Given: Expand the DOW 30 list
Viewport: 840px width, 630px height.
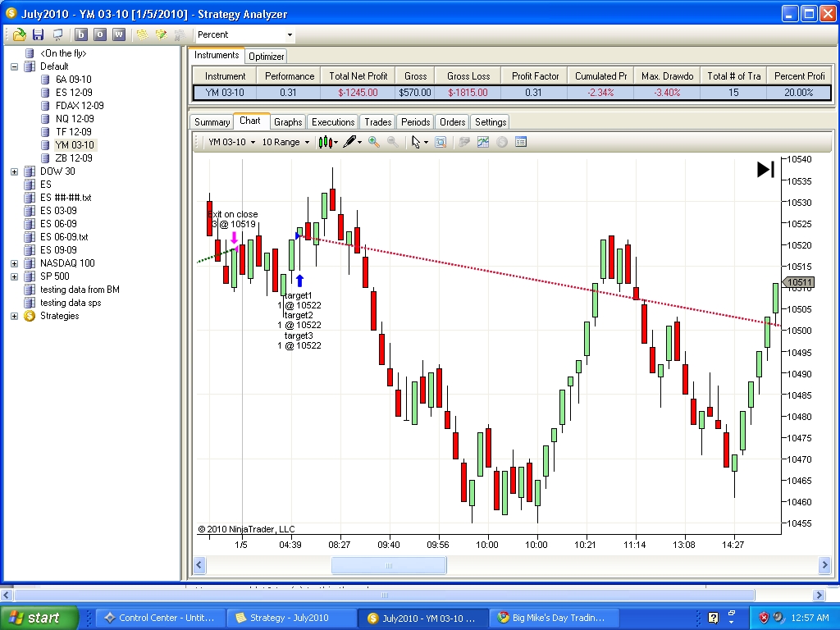Looking at the screenshot, I should [x=15, y=172].
